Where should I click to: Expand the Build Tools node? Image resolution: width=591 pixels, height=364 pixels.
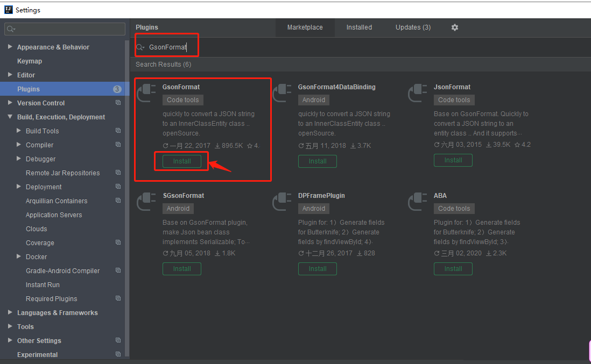pos(19,130)
